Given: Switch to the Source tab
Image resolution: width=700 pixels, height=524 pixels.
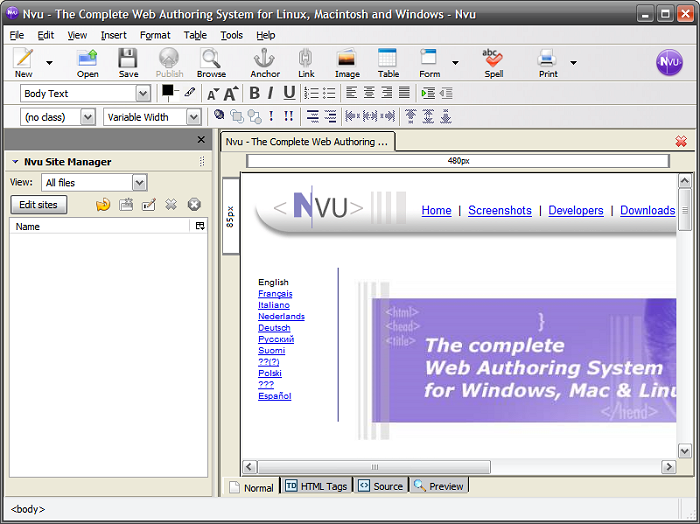Looking at the screenshot, I should (381, 486).
